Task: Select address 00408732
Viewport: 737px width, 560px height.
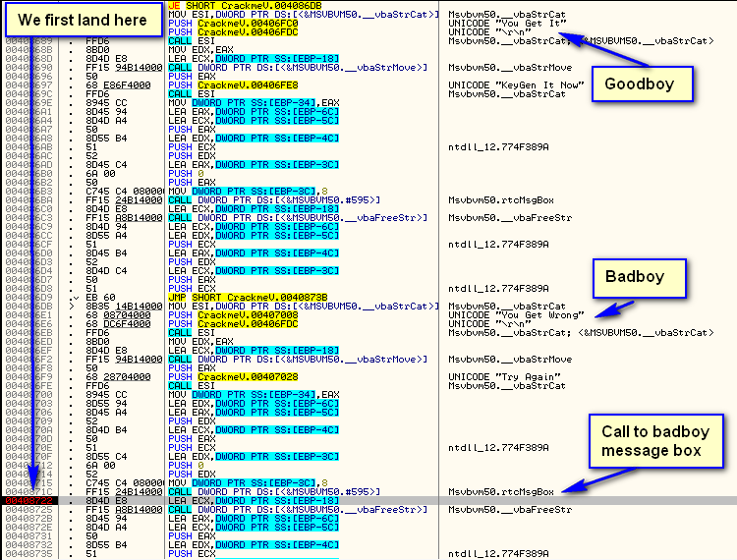Action: 29,545
